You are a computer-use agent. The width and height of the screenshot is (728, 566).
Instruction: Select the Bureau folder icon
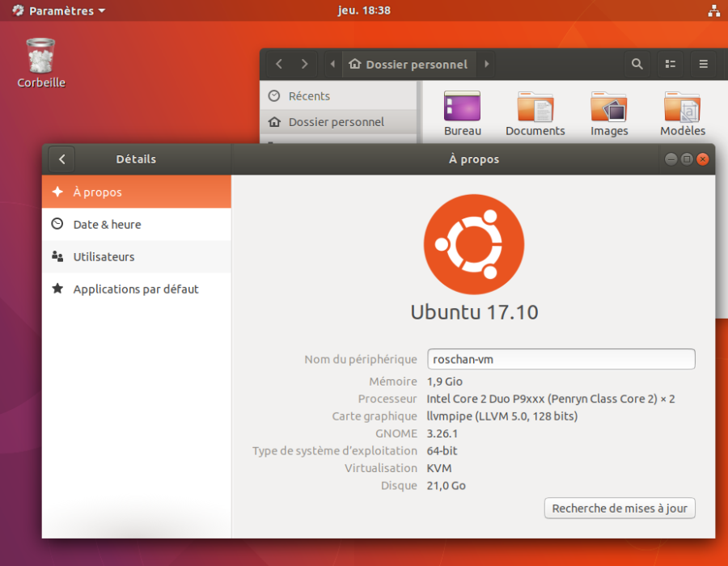click(x=463, y=114)
